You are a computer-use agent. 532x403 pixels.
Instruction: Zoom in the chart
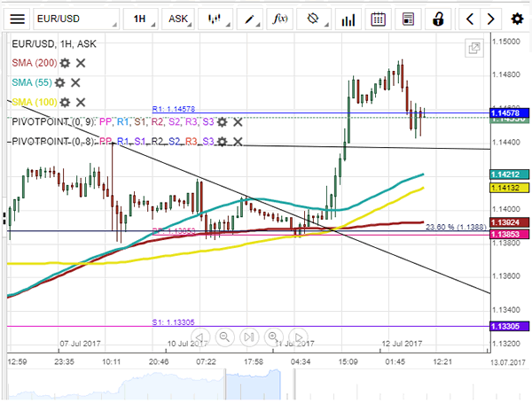(x=273, y=337)
